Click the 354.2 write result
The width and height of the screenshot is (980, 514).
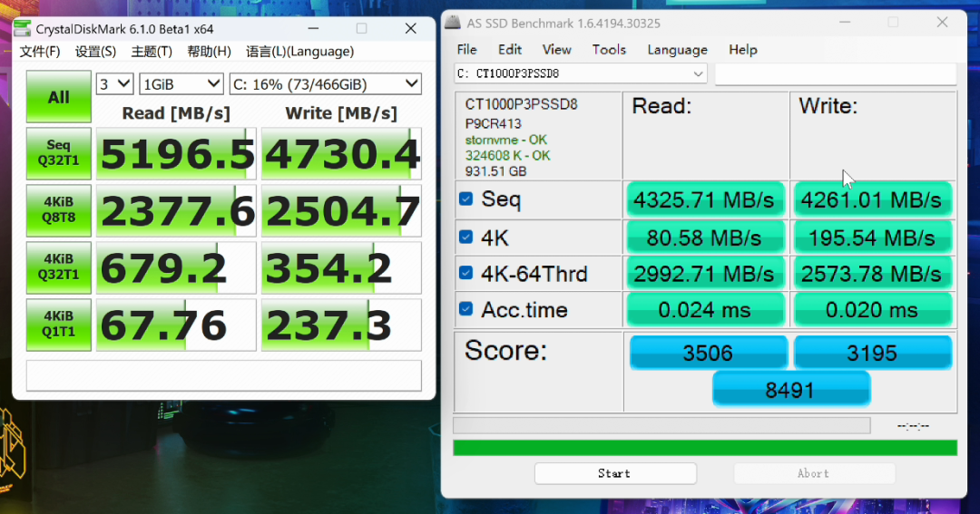[341, 267]
